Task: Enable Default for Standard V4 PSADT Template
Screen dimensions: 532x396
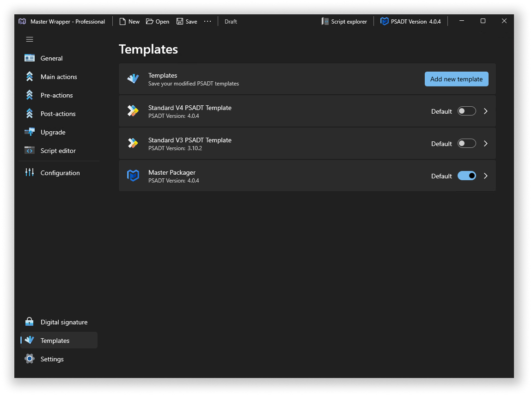Action: (x=466, y=111)
